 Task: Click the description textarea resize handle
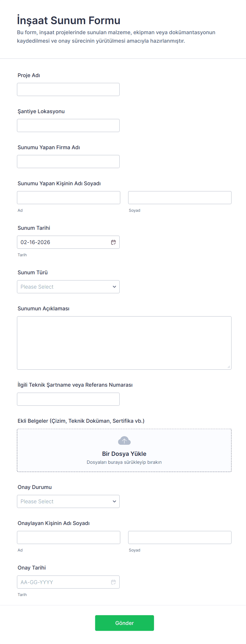[x=229, y=367]
